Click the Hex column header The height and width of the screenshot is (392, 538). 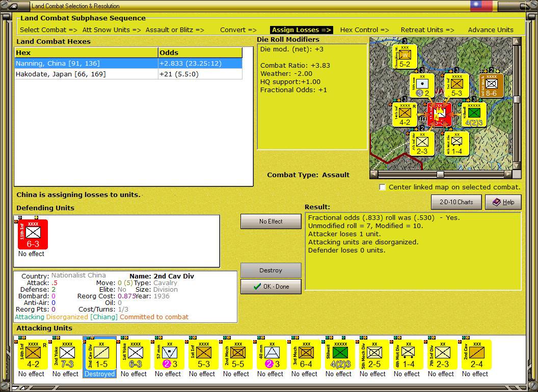pyautogui.click(x=86, y=53)
